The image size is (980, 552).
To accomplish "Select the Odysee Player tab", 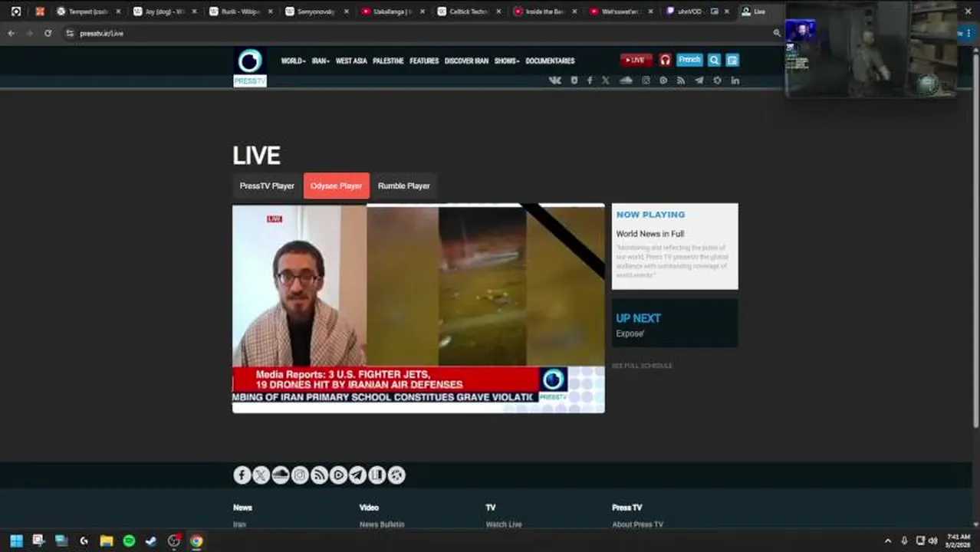I will [336, 186].
